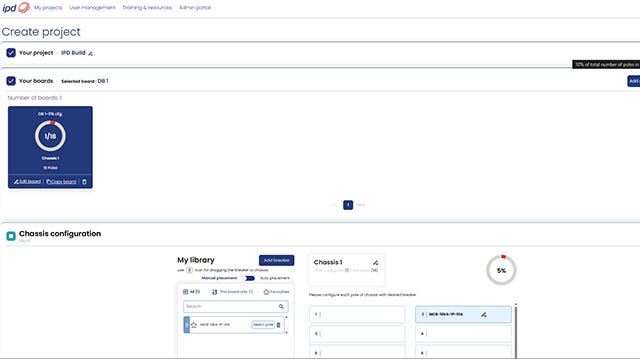The height and width of the screenshot is (360, 640).
Task: Click the ipd logo
Action: pyautogui.click(x=16, y=7)
